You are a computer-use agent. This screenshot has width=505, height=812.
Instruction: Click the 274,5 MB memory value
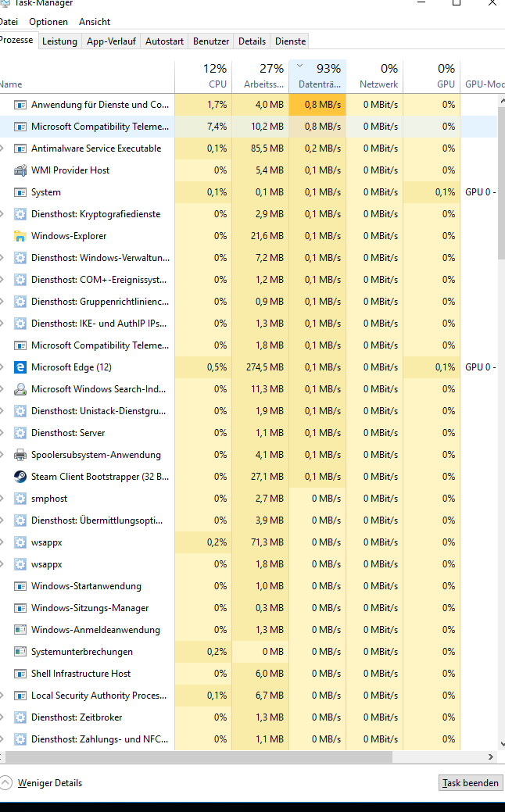265,367
